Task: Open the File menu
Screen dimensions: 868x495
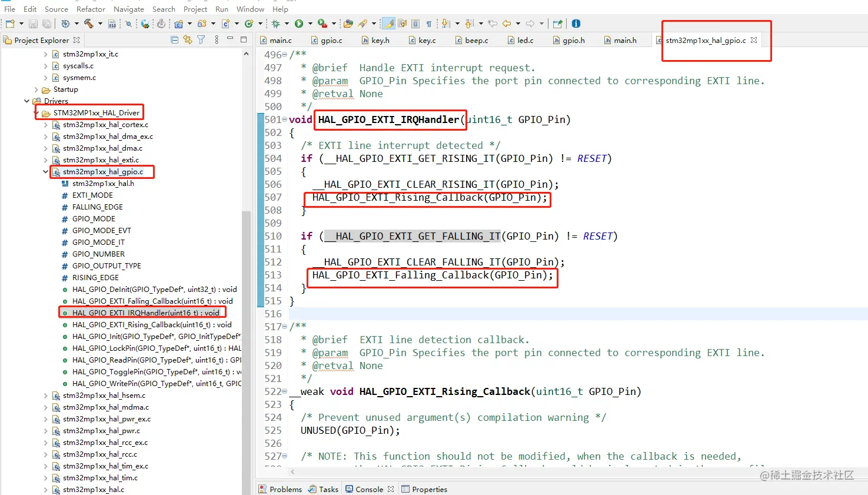Action: point(9,9)
